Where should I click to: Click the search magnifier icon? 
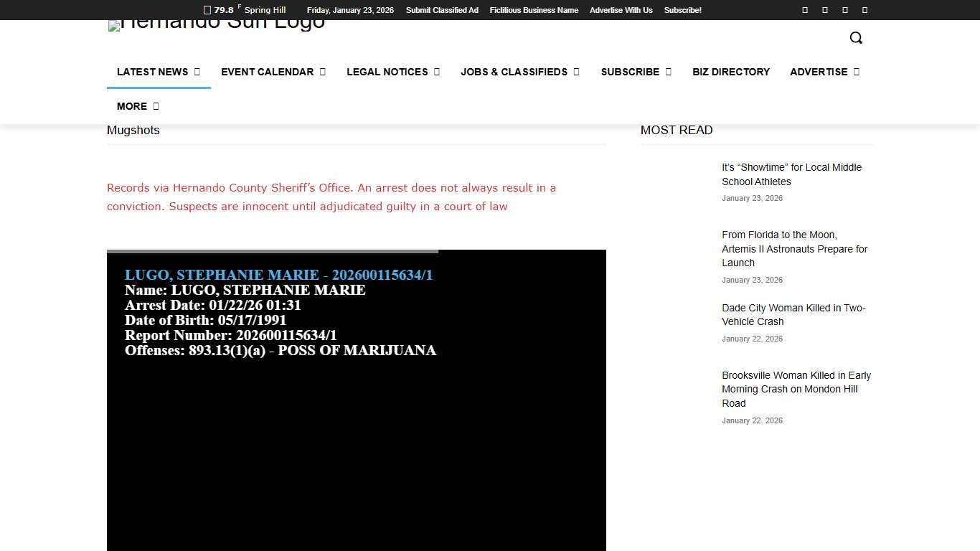[x=856, y=38]
